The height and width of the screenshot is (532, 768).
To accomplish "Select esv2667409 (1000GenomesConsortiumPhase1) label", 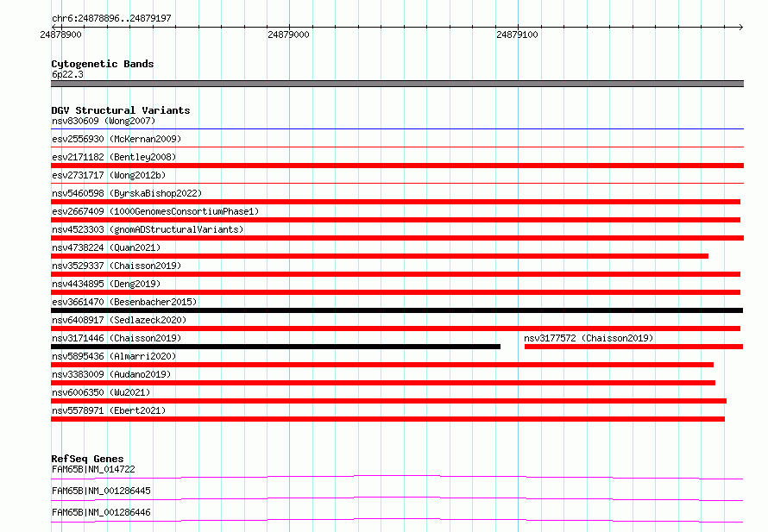I will (155, 211).
